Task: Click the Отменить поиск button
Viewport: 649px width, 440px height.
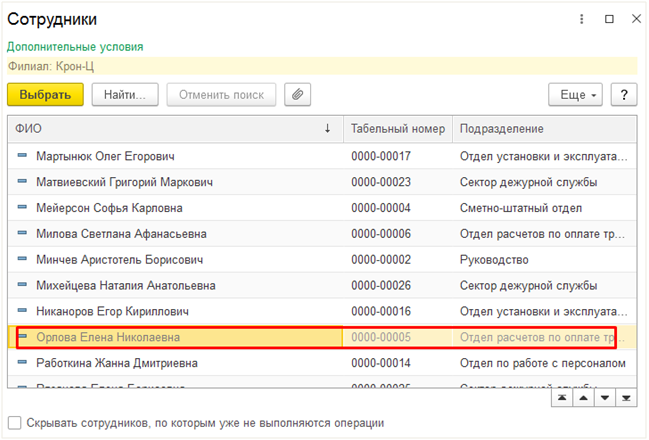Action: [x=221, y=95]
